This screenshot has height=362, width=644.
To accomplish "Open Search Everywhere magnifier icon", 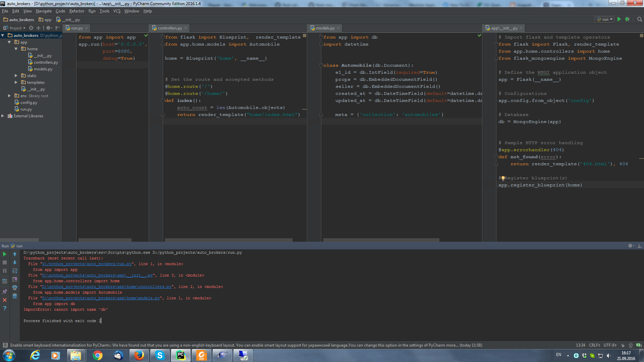I will pos(639,19).
